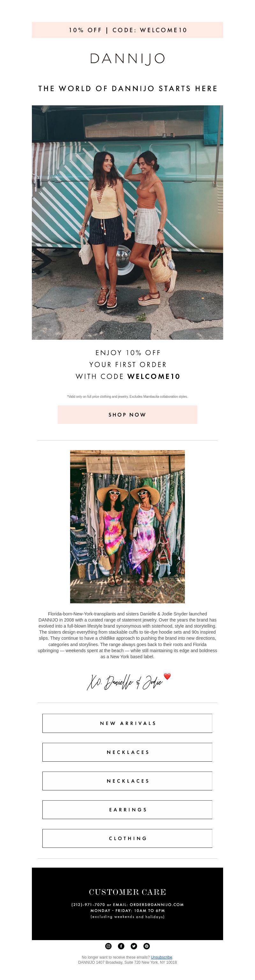The width and height of the screenshot is (255, 980).
Task: Open the NEW ARRIVALS category
Action: (x=127, y=723)
